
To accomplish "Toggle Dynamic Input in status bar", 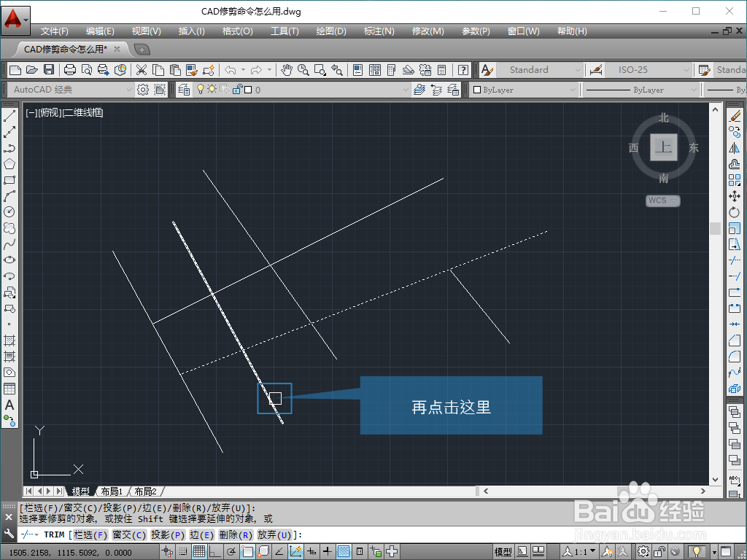I will tap(311, 552).
